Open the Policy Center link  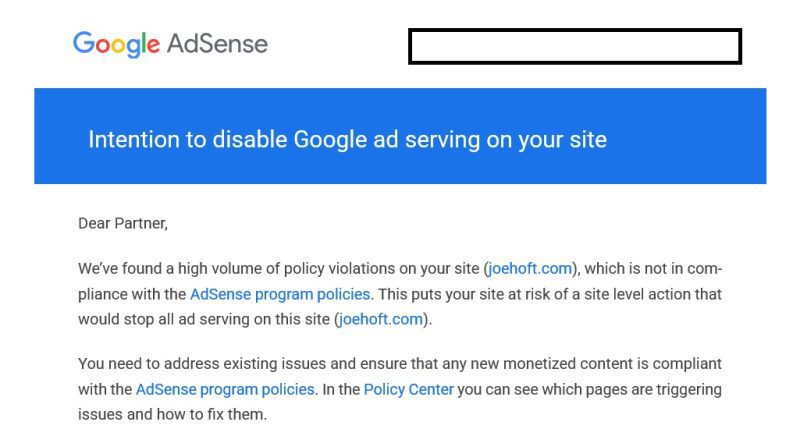[x=409, y=389]
